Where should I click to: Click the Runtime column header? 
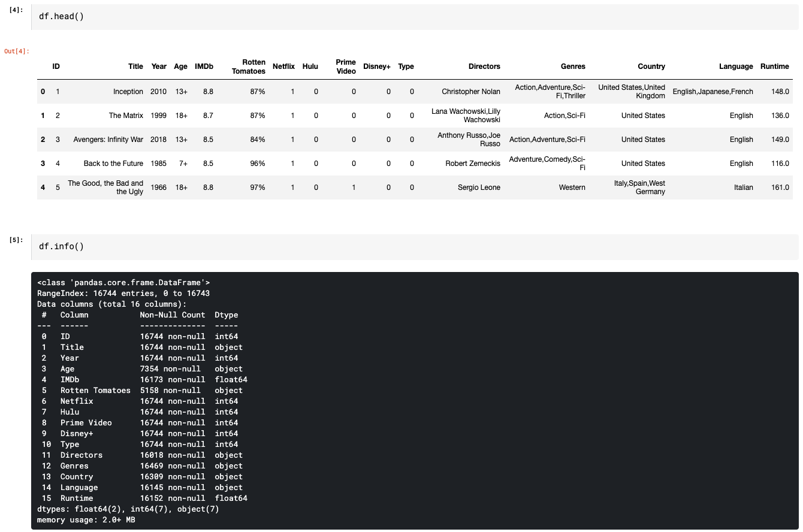pos(775,66)
